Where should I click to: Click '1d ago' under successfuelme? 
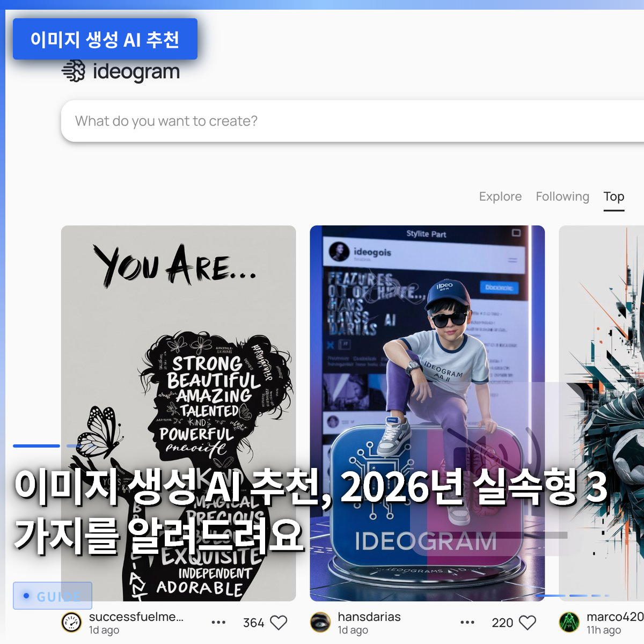point(104,630)
